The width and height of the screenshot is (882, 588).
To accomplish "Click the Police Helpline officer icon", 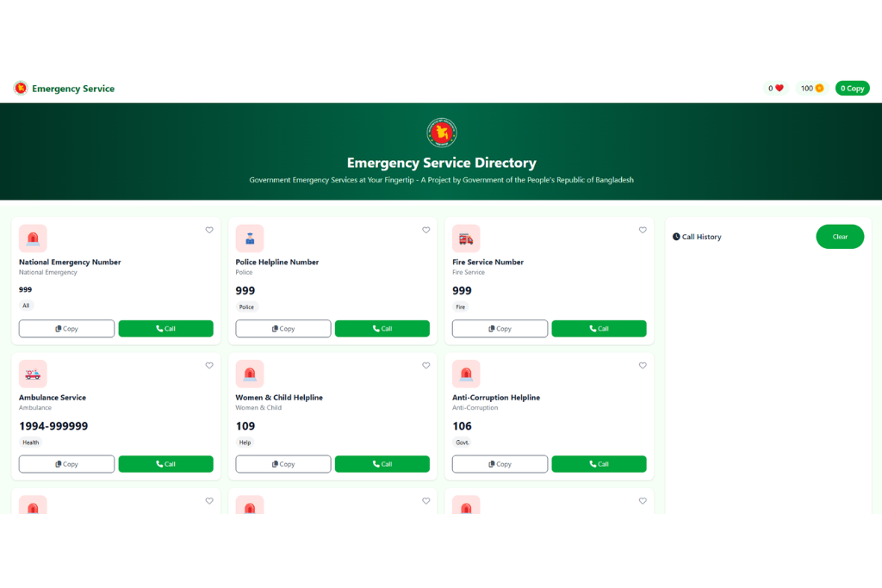I will tap(250, 238).
